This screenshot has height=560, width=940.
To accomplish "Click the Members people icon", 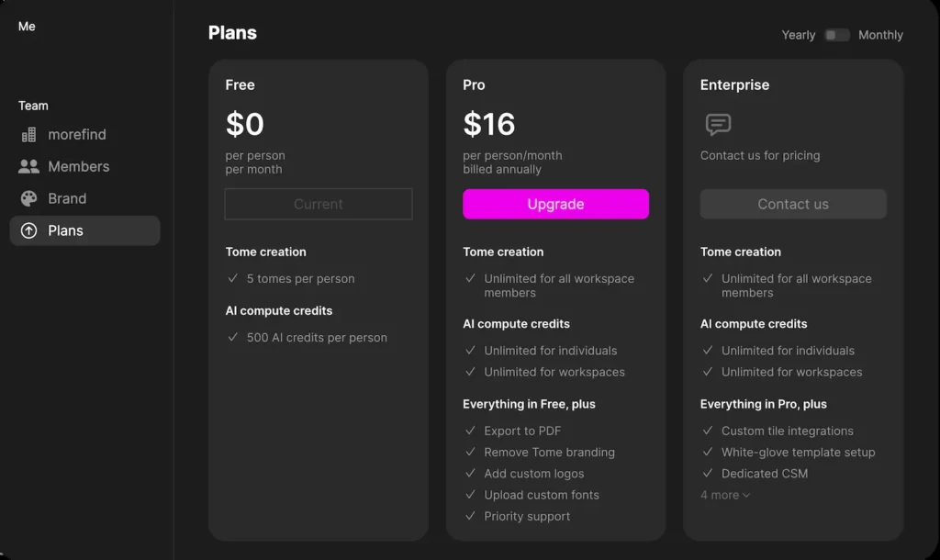I will 30,166.
